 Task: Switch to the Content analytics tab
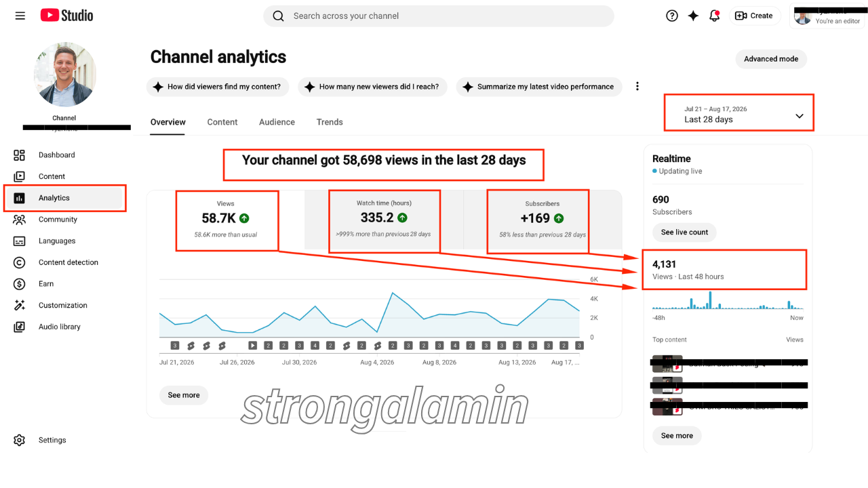(x=222, y=122)
